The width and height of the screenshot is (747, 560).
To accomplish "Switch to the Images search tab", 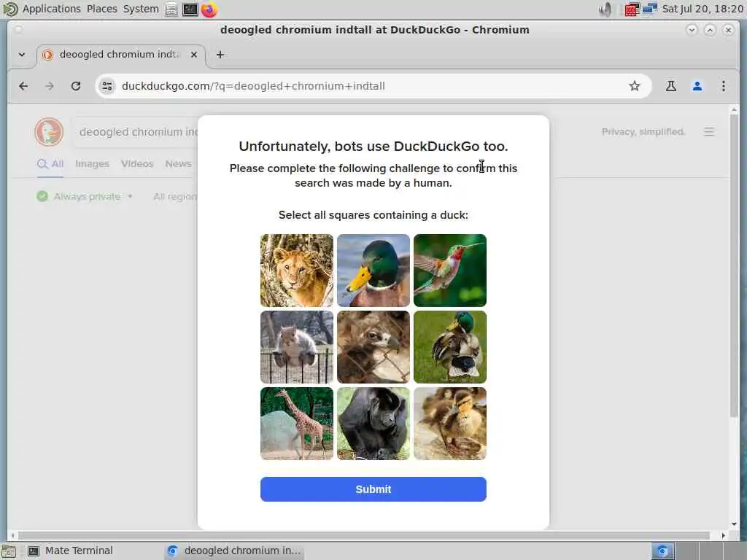I will click(92, 164).
